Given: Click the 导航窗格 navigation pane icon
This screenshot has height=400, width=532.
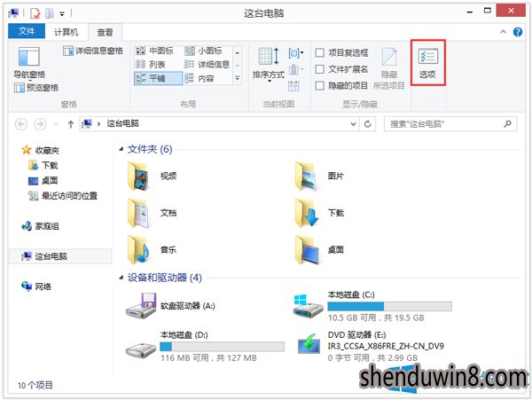Looking at the screenshot, I should [x=29, y=56].
